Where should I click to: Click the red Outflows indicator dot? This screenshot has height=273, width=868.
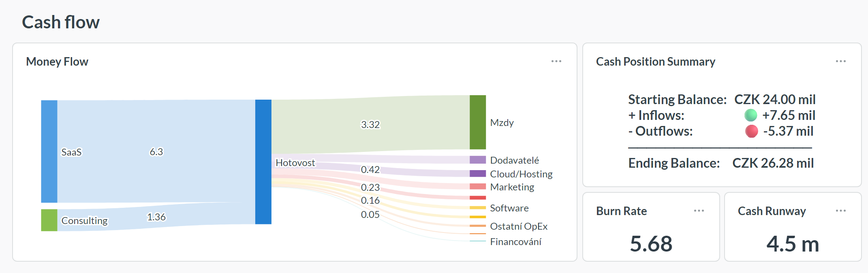[x=752, y=131]
